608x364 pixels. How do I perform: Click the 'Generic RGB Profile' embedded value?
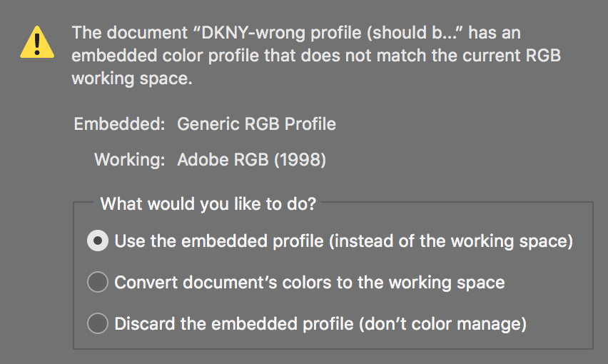pos(256,124)
